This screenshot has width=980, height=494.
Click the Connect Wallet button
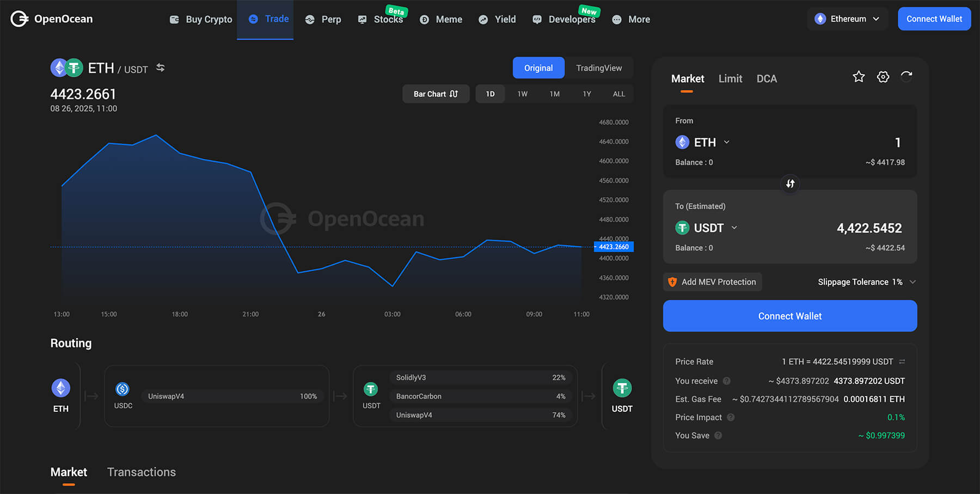pyautogui.click(x=789, y=316)
